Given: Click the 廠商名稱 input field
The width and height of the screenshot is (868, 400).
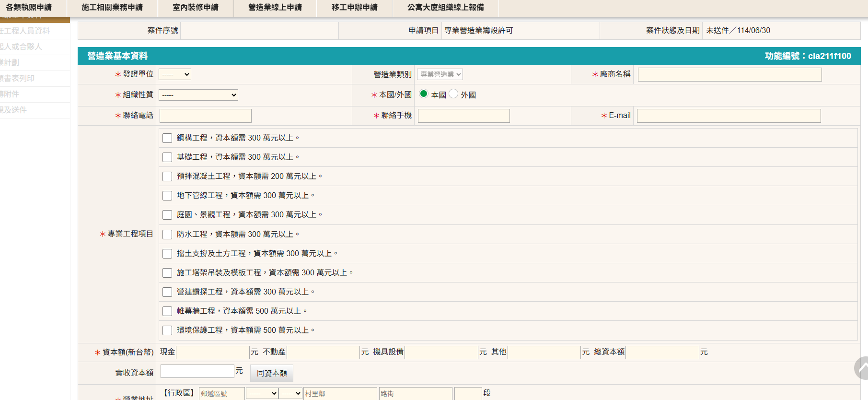Looking at the screenshot, I should [729, 74].
